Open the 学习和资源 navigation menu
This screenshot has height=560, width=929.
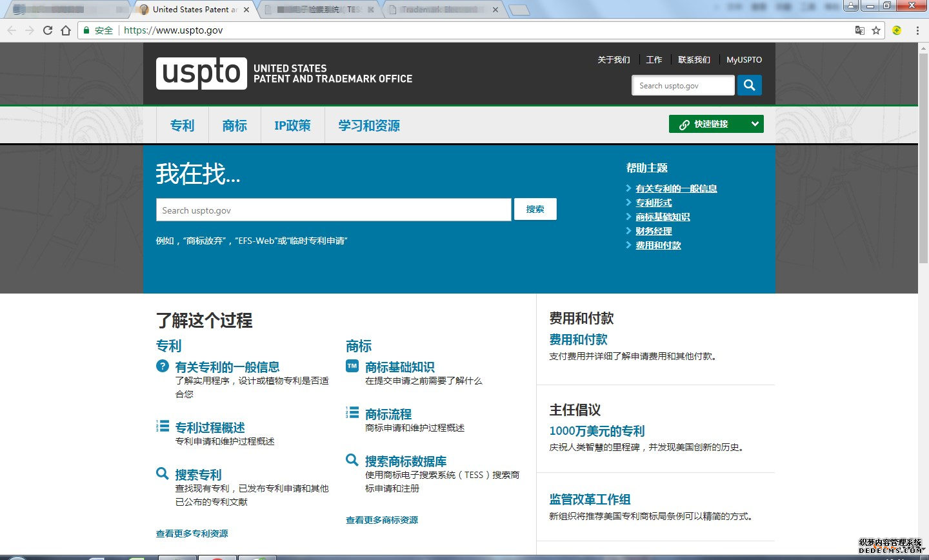(369, 126)
